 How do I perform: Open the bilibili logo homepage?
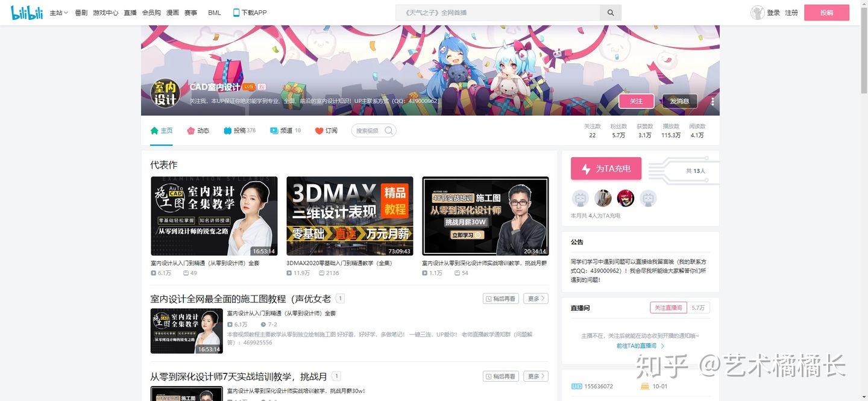click(x=27, y=12)
